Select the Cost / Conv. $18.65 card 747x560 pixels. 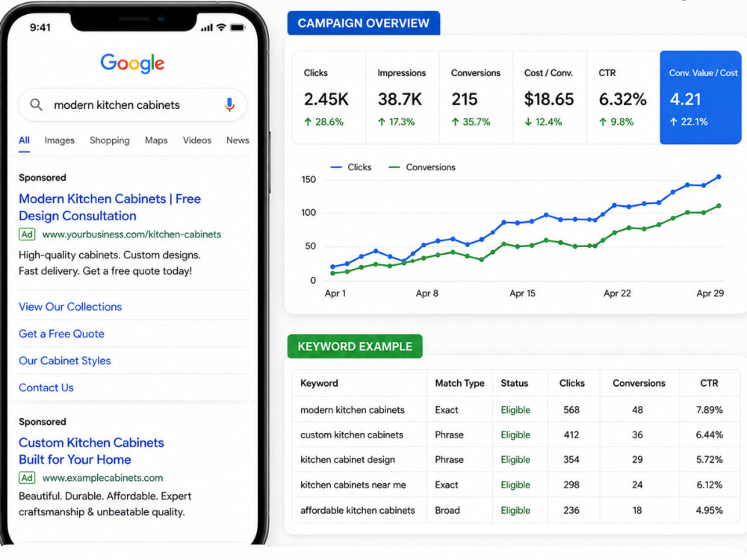pos(550,97)
